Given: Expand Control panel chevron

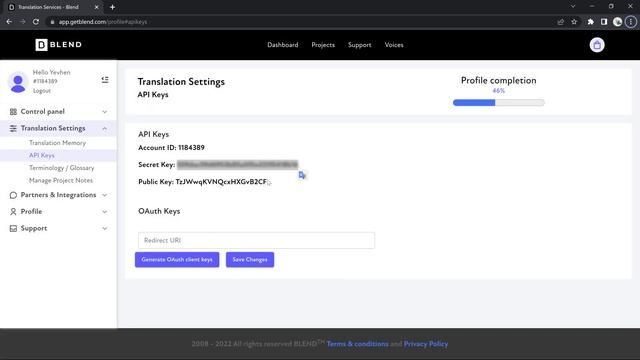Looking at the screenshot, I should 104,111.
